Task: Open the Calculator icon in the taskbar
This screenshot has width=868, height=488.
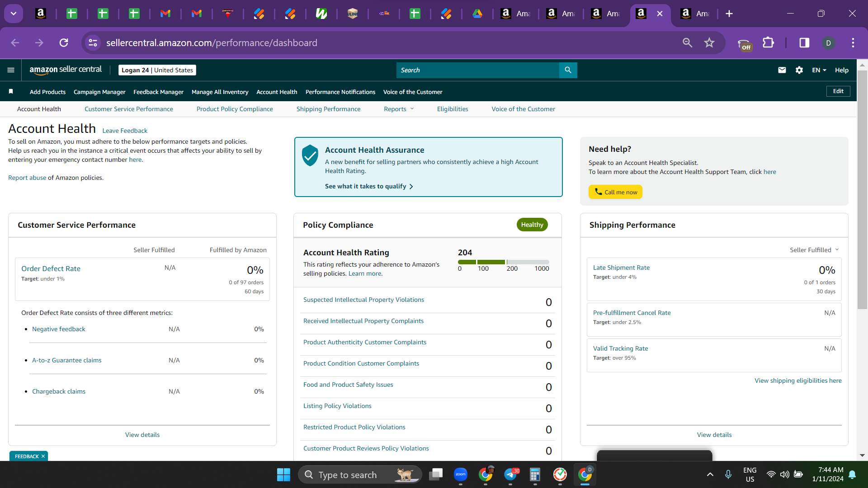Action: [535, 474]
